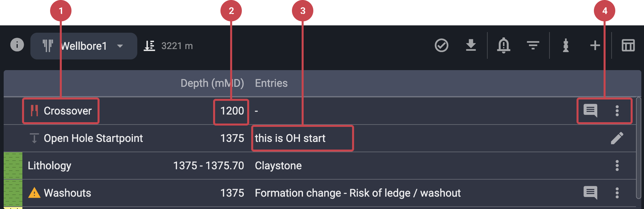
Task: Open the comment icon on the Washouts row
Action: pyautogui.click(x=590, y=193)
